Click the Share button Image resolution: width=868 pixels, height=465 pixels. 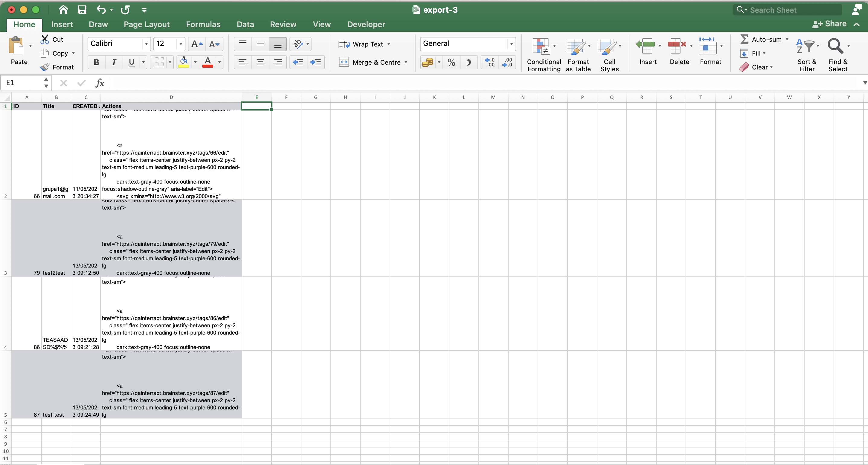(830, 24)
